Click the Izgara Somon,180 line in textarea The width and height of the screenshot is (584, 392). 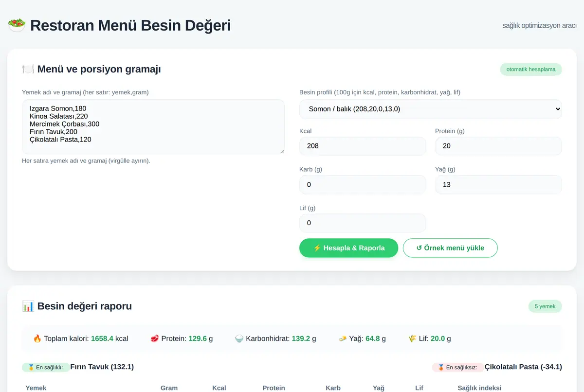point(57,108)
